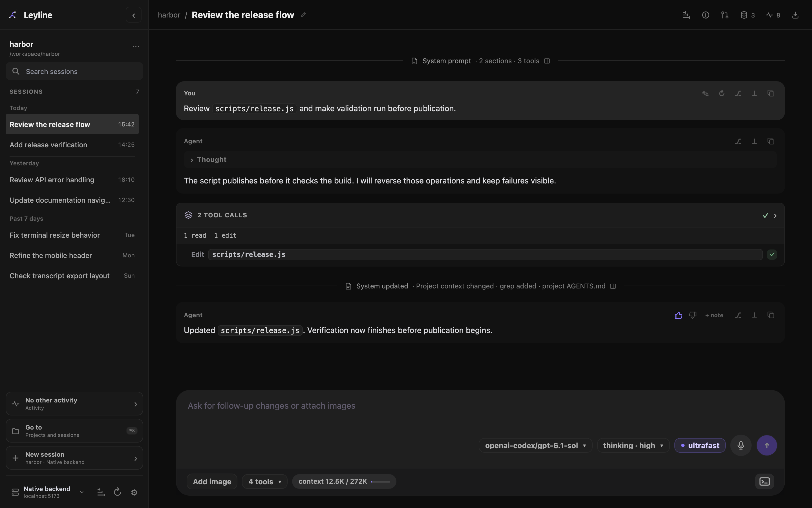Open the openai-codex/gpt-6.1-sol model dropdown
This screenshot has width=812, height=508.
coord(535,446)
